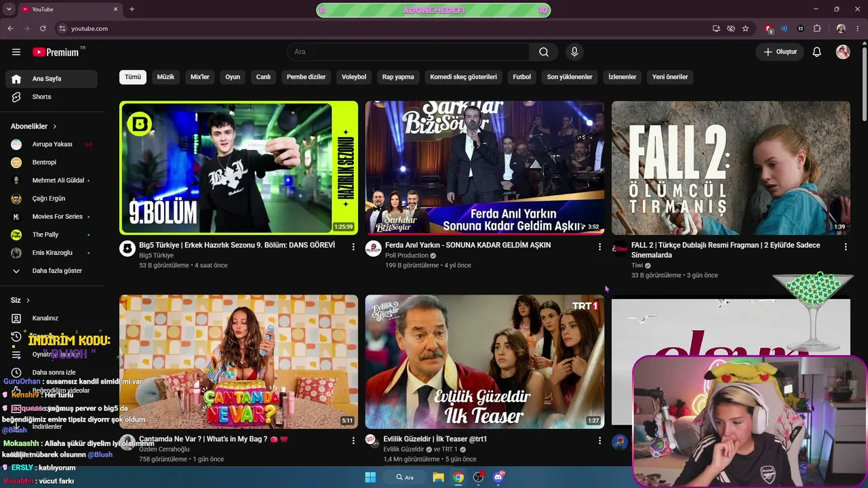Image resolution: width=868 pixels, height=488 pixels.
Task: Open Big5 Türkiye channel avatar
Action: 127,249
